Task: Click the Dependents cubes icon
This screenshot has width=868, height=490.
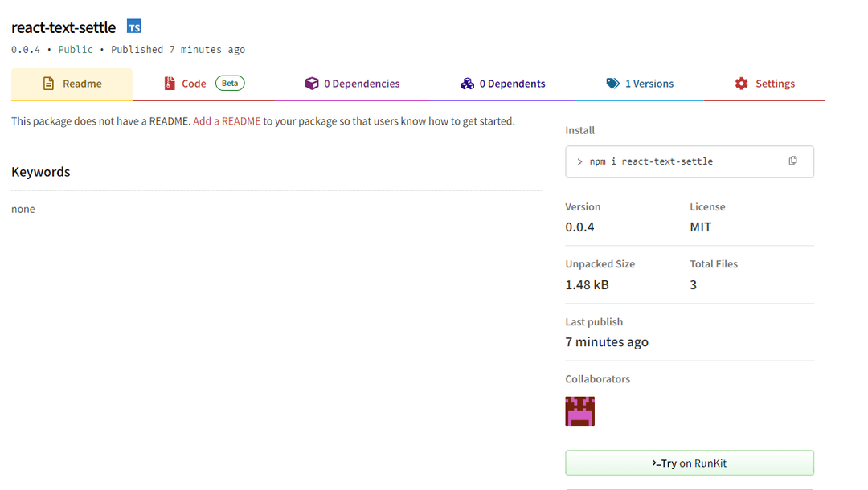Action: tap(467, 84)
